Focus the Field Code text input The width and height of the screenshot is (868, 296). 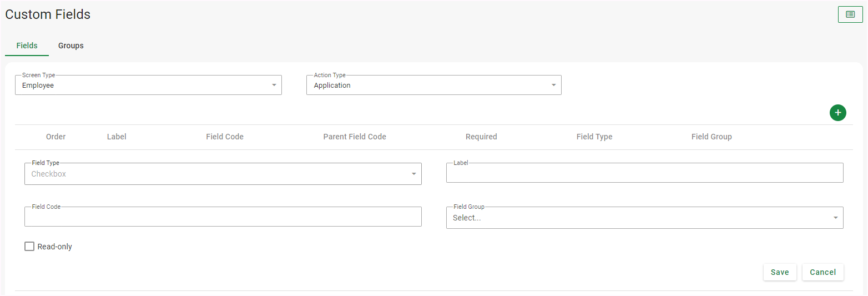223,217
